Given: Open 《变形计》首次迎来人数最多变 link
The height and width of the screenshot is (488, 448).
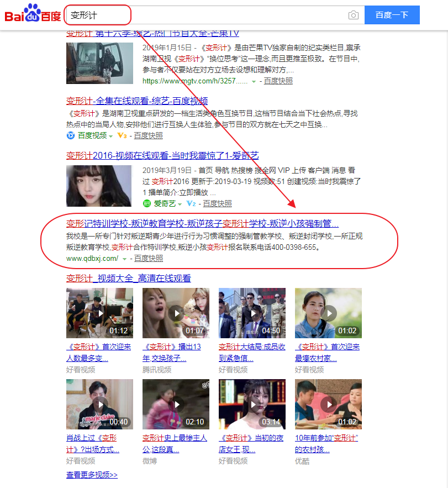Looking at the screenshot, I should point(99,353).
